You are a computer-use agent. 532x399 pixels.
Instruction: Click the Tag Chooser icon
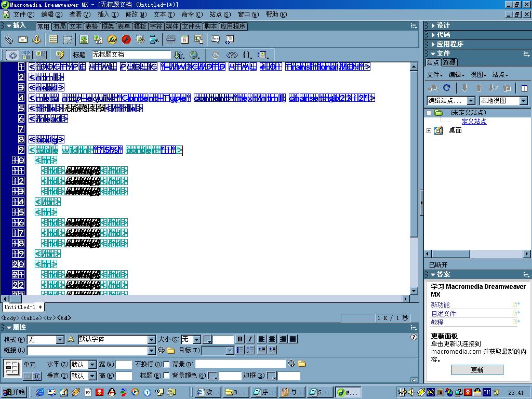229,39
